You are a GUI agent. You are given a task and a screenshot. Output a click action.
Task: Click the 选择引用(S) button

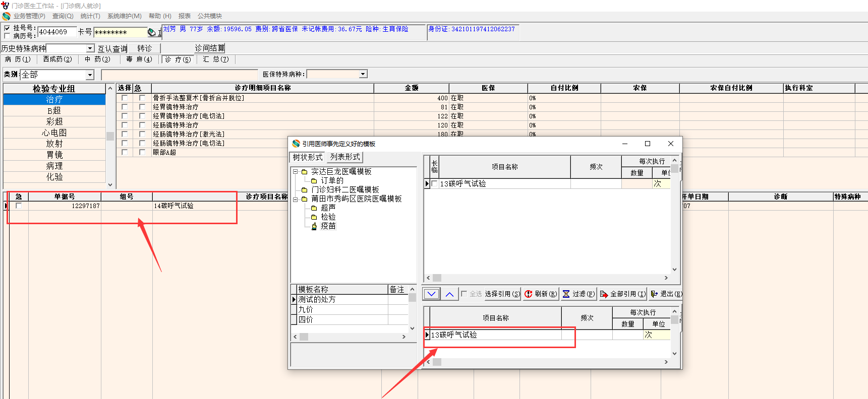(502, 294)
